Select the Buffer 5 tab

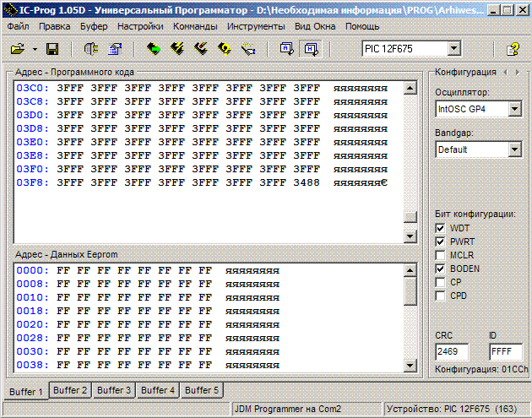pos(202,390)
